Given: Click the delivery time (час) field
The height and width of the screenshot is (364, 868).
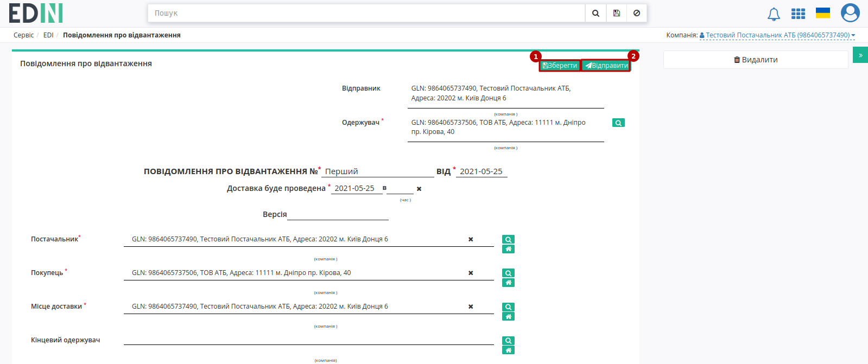Looking at the screenshot, I should coord(400,188).
